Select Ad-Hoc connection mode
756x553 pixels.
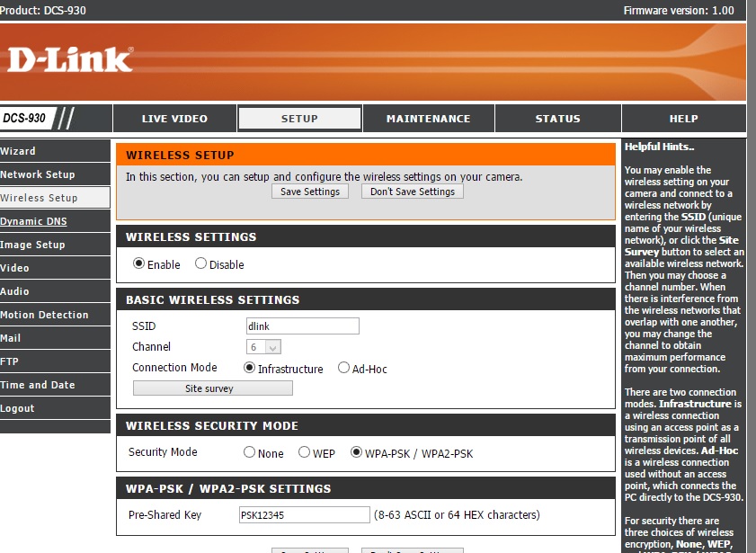point(343,368)
